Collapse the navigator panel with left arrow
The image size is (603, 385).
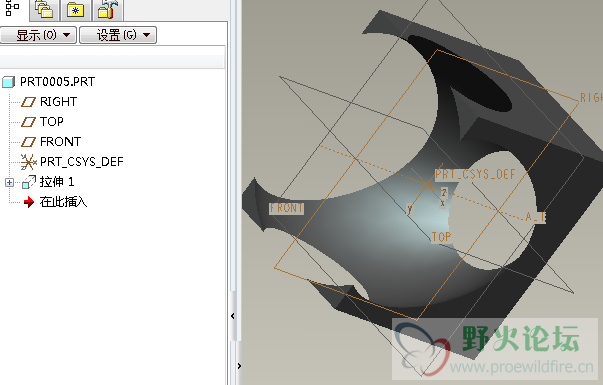click(233, 316)
